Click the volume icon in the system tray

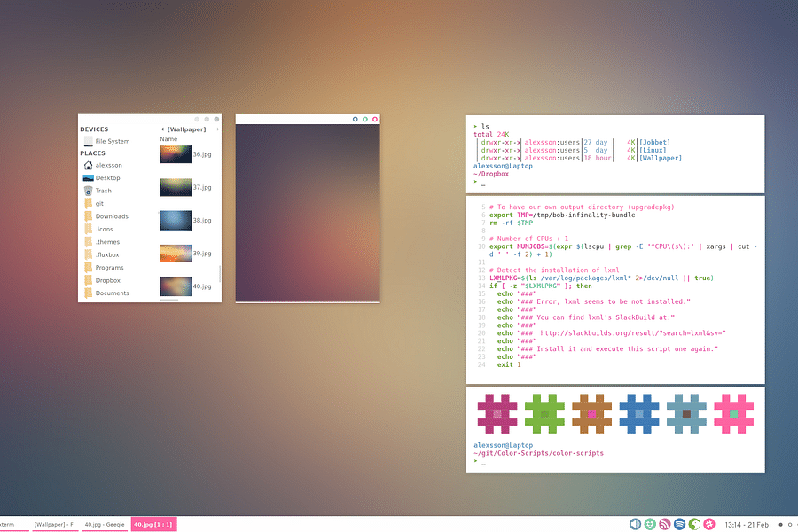635,523
